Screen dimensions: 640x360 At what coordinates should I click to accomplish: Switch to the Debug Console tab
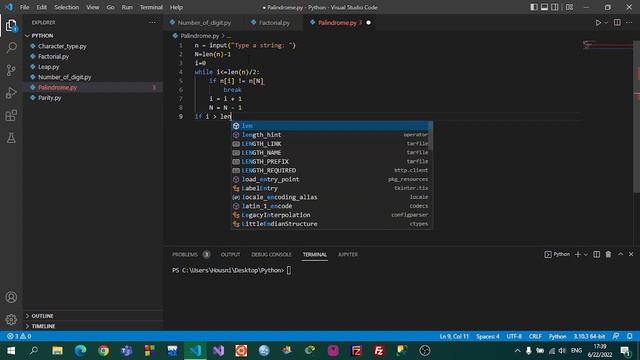click(271, 254)
